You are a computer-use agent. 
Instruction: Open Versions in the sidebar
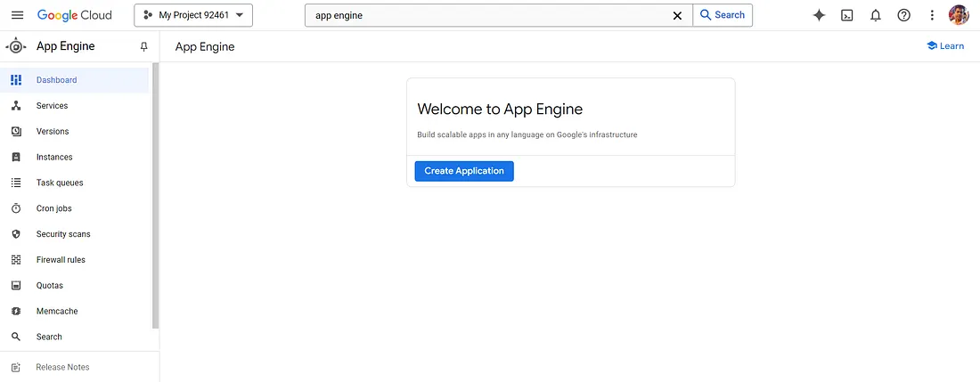point(74,131)
